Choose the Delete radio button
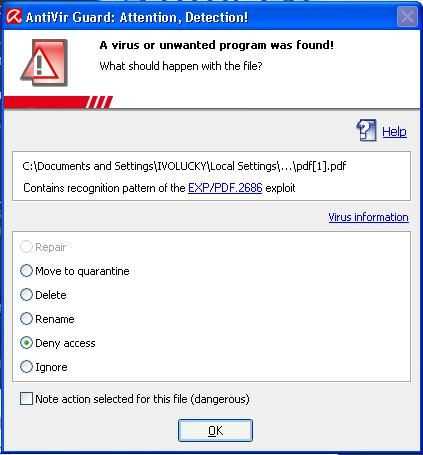Image resolution: width=423 pixels, height=455 pixels. click(x=26, y=295)
